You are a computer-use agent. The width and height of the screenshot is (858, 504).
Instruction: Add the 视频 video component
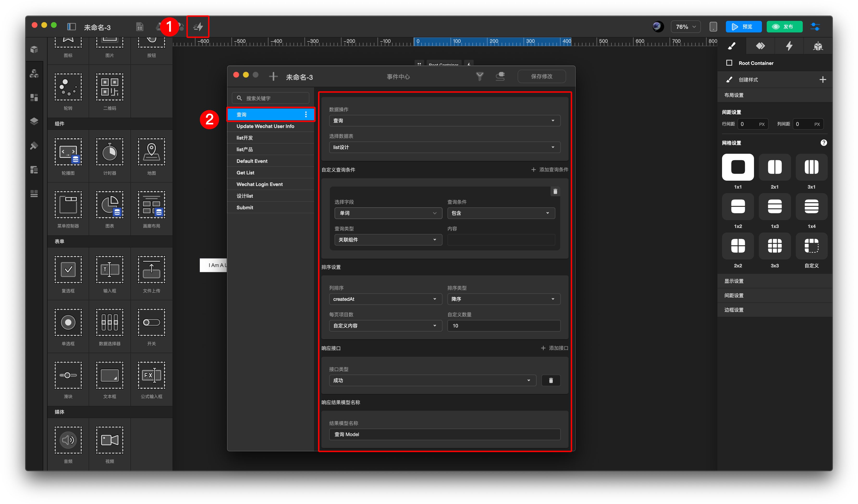click(x=110, y=440)
